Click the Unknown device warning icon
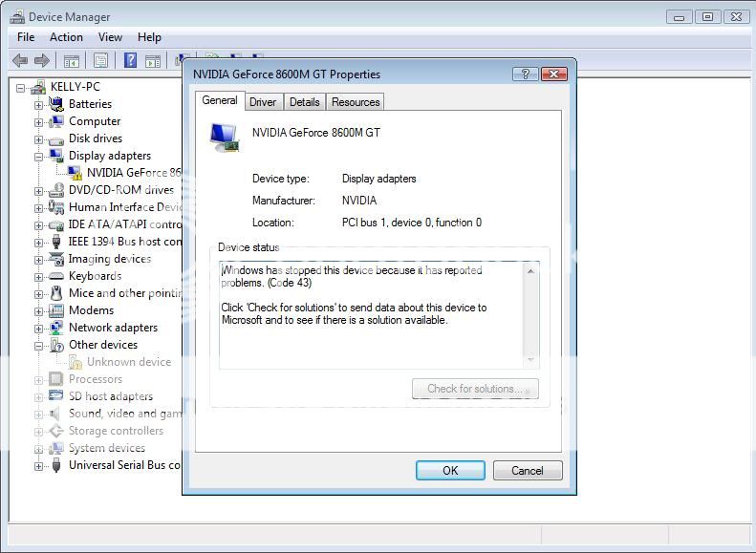The height and width of the screenshot is (553, 756). click(75, 363)
